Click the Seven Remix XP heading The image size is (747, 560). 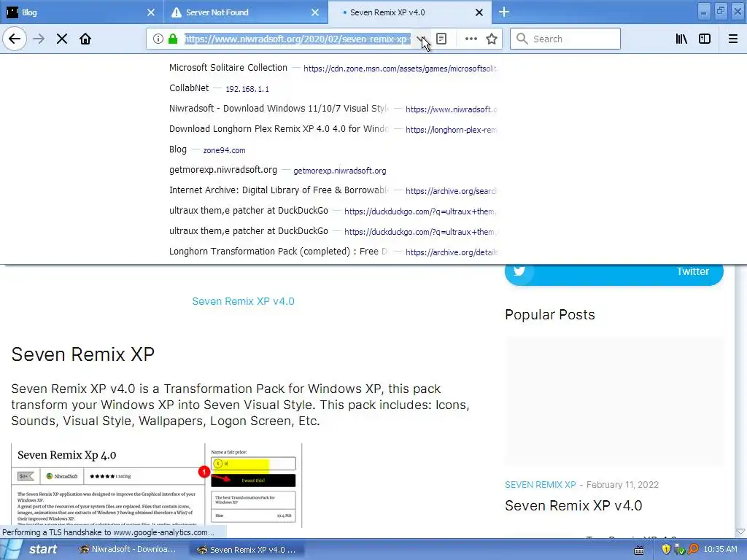[83, 354]
